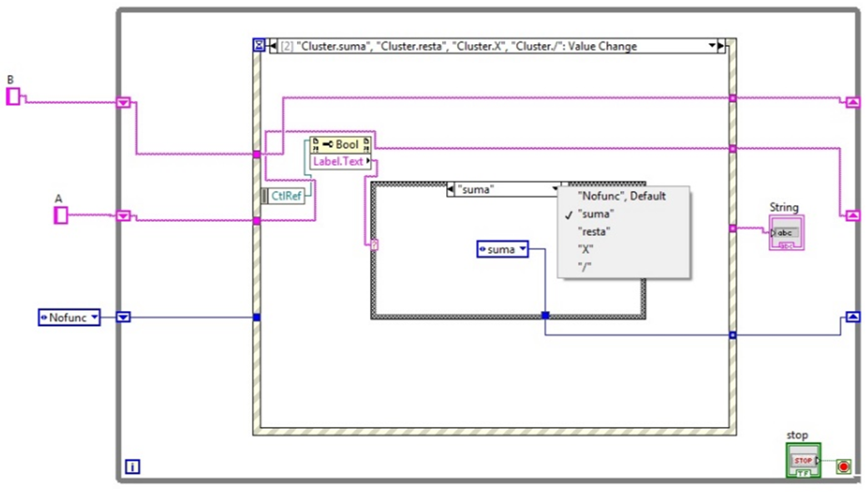Click the suma enum constant inside the case

point(500,248)
